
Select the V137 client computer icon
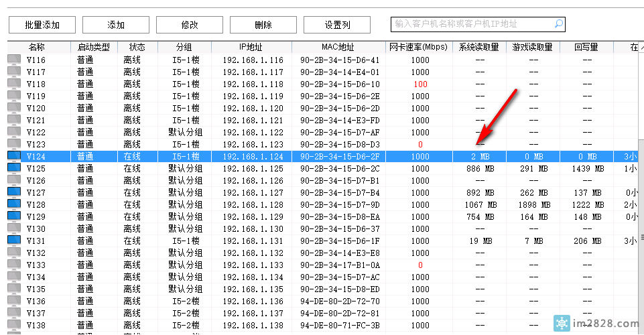pyautogui.click(x=14, y=313)
